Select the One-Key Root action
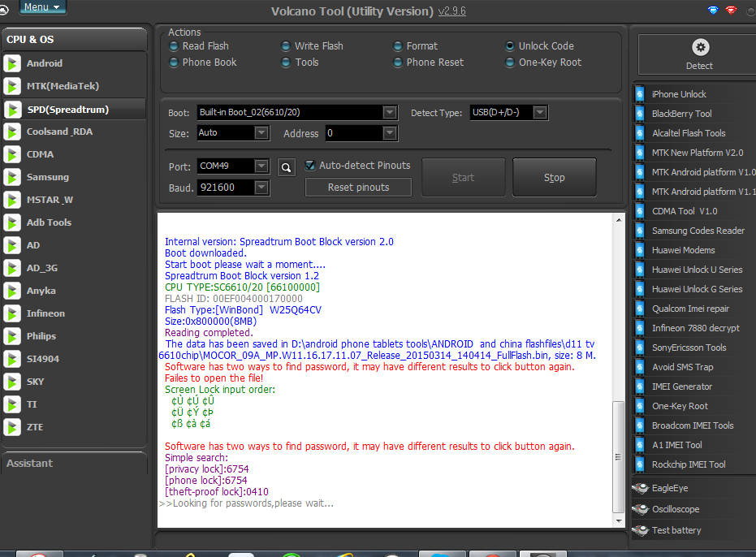The height and width of the screenshot is (557, 756). coord(510,63)
